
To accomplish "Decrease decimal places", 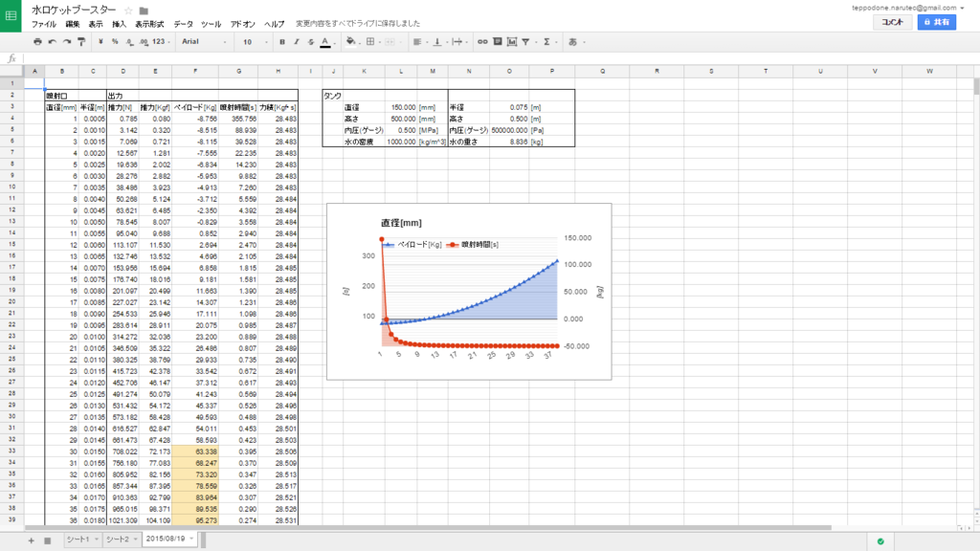I will (129, 42).
